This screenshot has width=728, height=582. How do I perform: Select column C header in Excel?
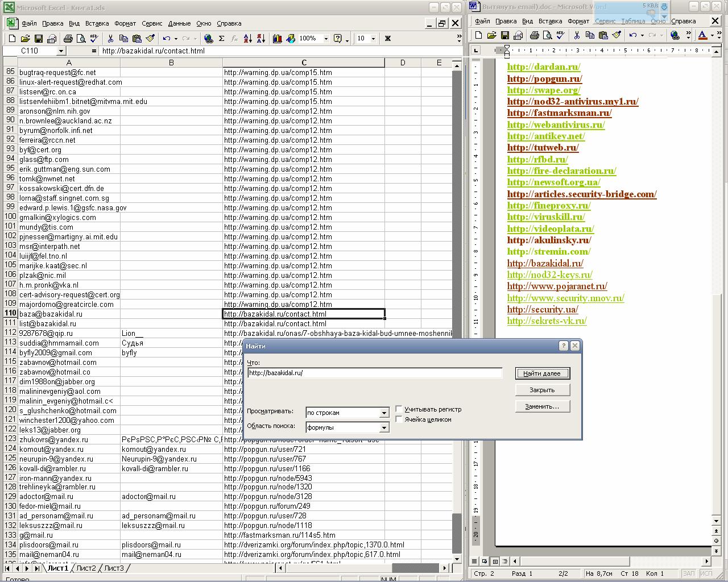coord(303,63)
